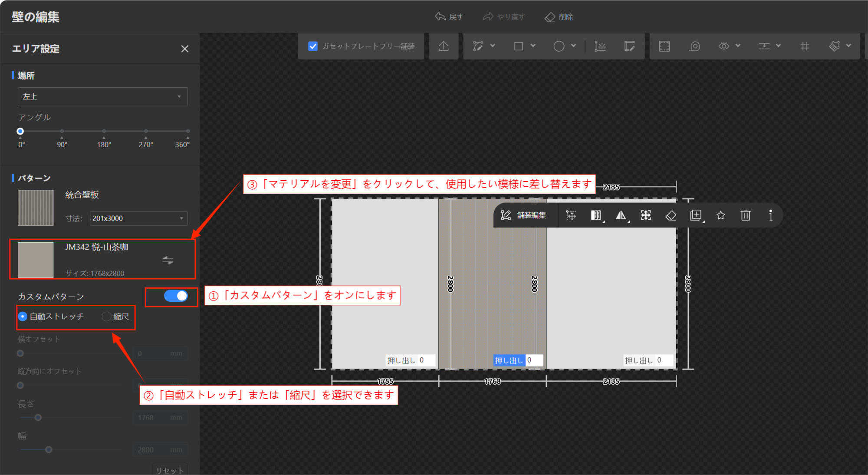Set angle slider to the 90° mark
The width and height of the screenshot is (868, 475).
pos(62,131)
